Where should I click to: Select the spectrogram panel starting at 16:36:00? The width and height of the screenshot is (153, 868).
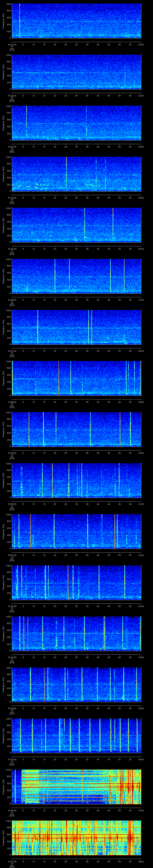point(77,787)
